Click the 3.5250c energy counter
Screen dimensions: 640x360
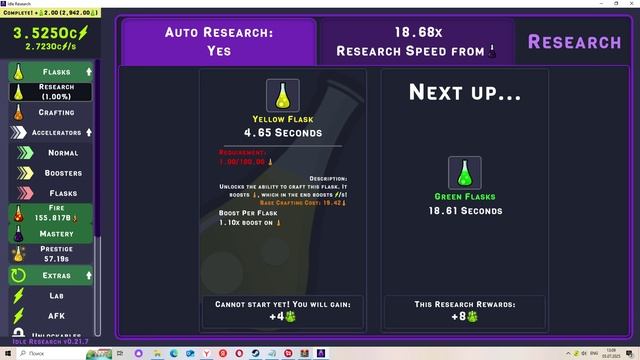pyautogui.click(x=50, y=33)
